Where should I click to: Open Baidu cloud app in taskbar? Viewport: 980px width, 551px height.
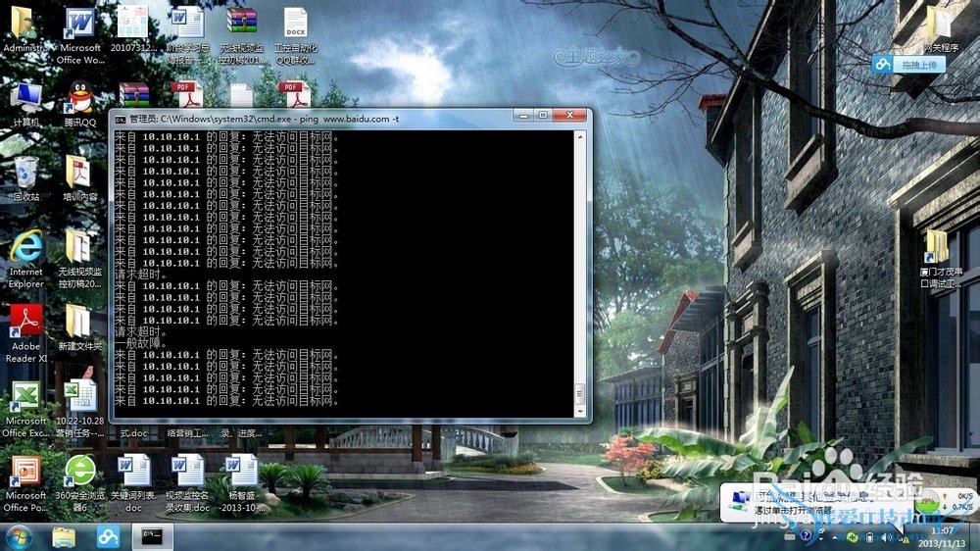(108, 538)
